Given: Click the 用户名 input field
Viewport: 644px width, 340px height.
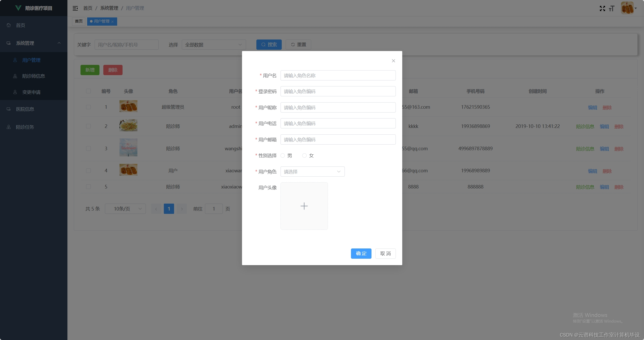Looking at the screenshot, I should click(x=338, y=75).
